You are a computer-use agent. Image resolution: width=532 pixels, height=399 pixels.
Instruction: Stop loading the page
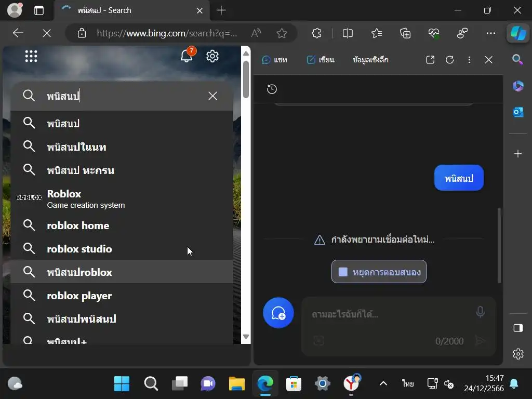point(47,33)
